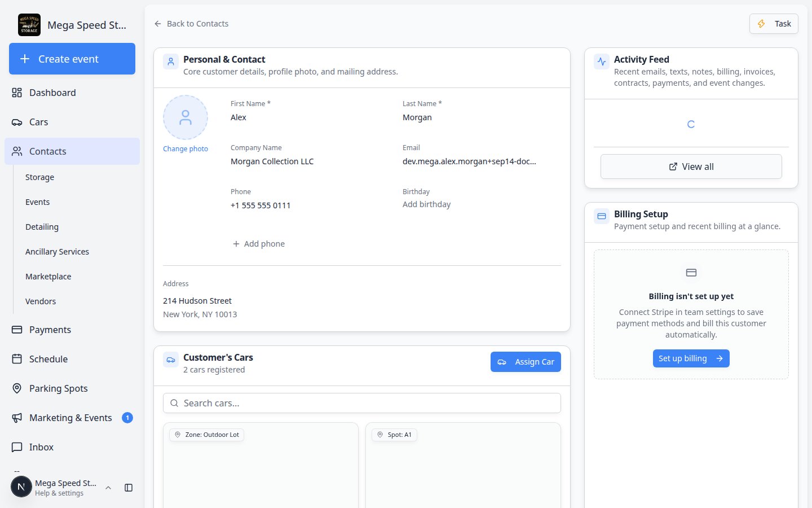This screenshot has height=508, width=812.
Task: Click Set up billing button
Action: click(691, 358)
